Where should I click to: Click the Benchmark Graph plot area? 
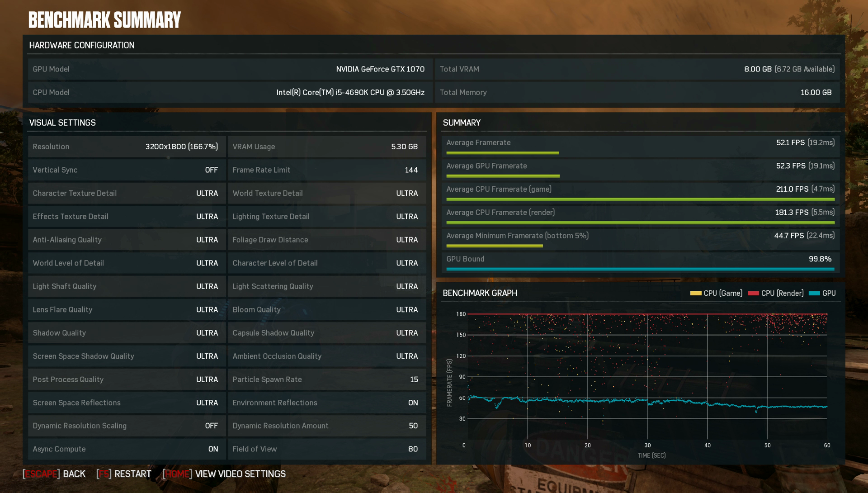point(646,375)
